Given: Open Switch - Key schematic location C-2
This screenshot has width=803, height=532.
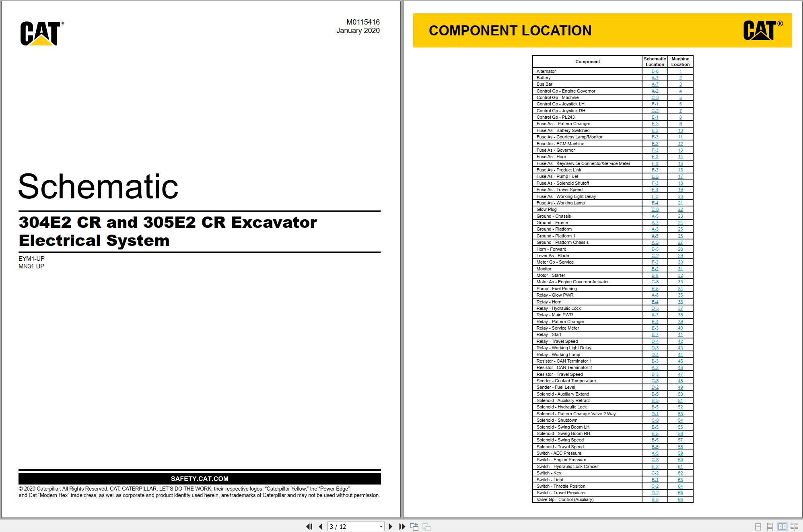Looking at the screenshot, I should click(655, 473).
